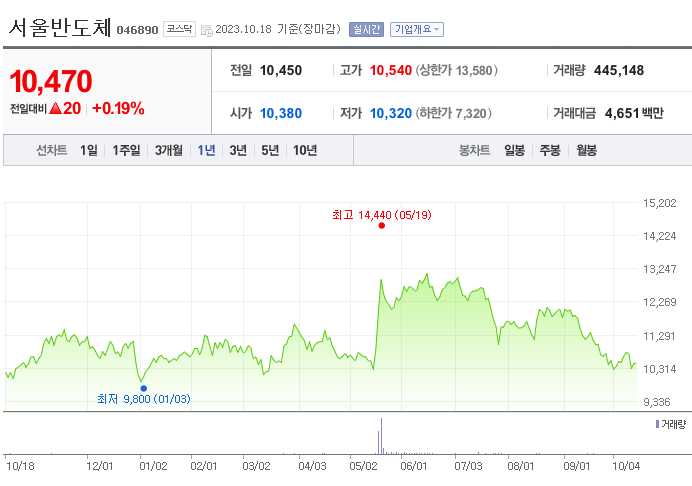Click the 9,336 y-axis label
Screen dimensions: 692x486
(x=657, y=402)
